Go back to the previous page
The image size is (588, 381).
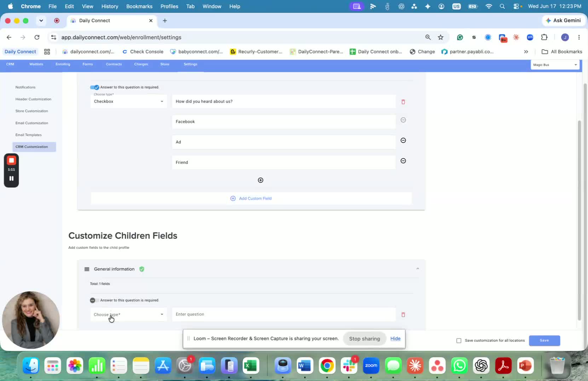pyautogui.click(x=9, y=37)
